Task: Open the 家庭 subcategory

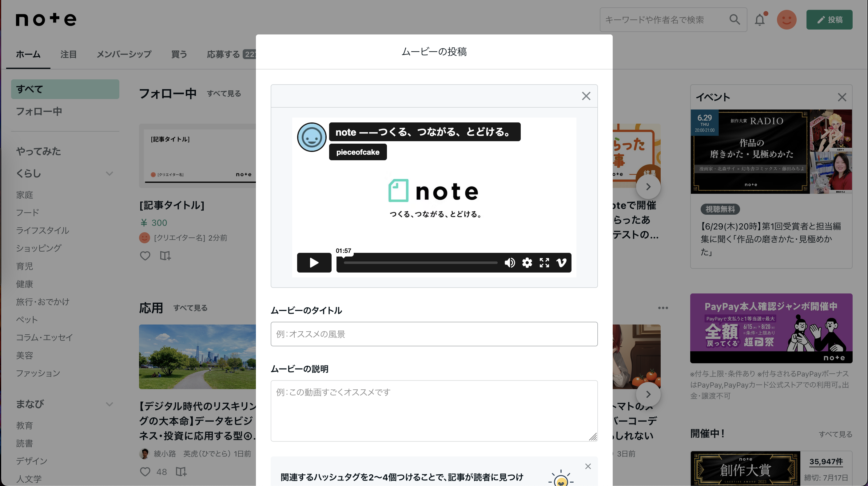Action: pos(25,195)
